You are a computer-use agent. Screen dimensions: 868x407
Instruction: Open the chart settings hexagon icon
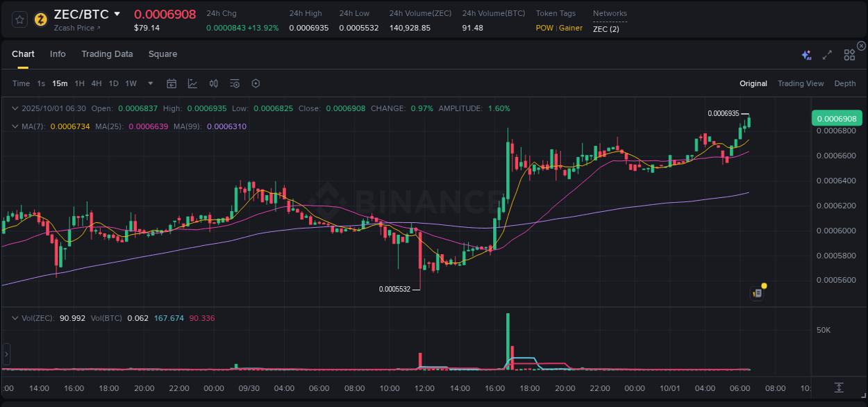coord(256,83)
